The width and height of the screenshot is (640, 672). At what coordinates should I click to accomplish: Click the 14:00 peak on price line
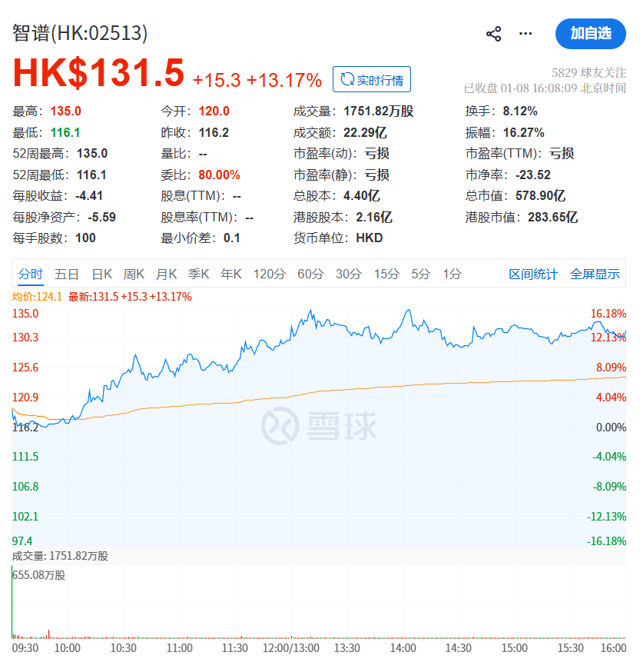coord(408,311)
